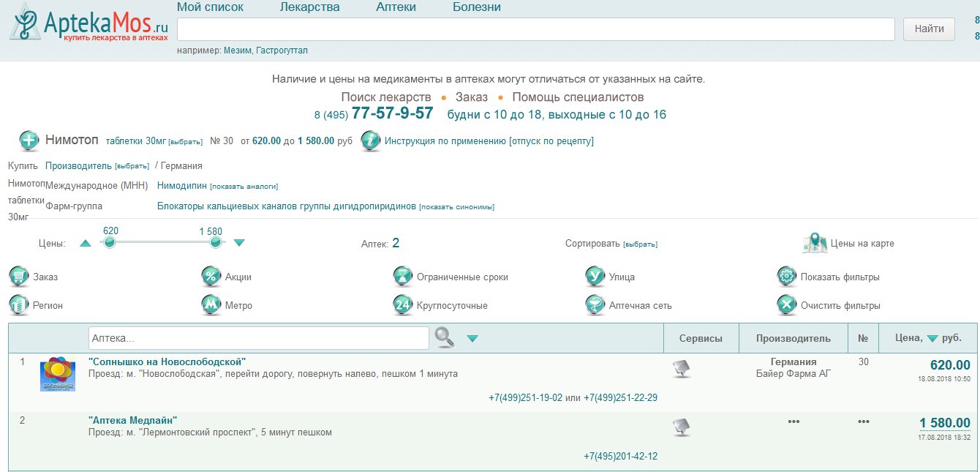Click the increase price down-arrow after slider
Image resolution: width=980 pixels, height=472 pixels.
239,243
